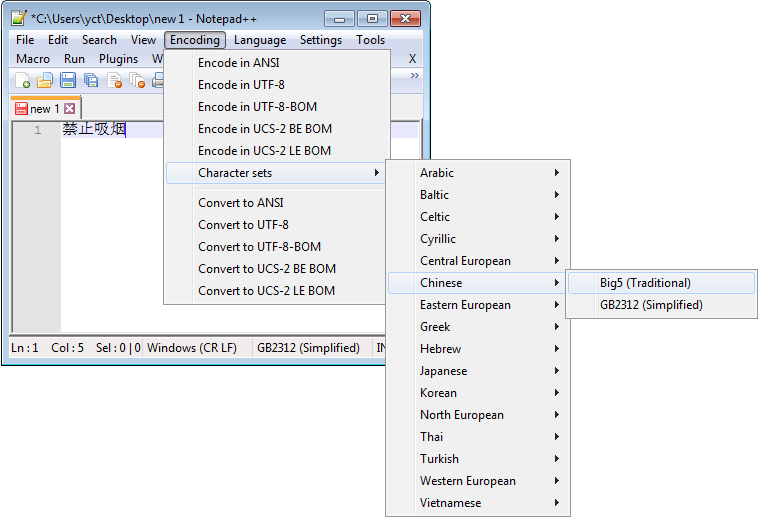Select Big5 (Traditional) encoding
The height and width of the screenshot is (517, 758).
point(645,283)
